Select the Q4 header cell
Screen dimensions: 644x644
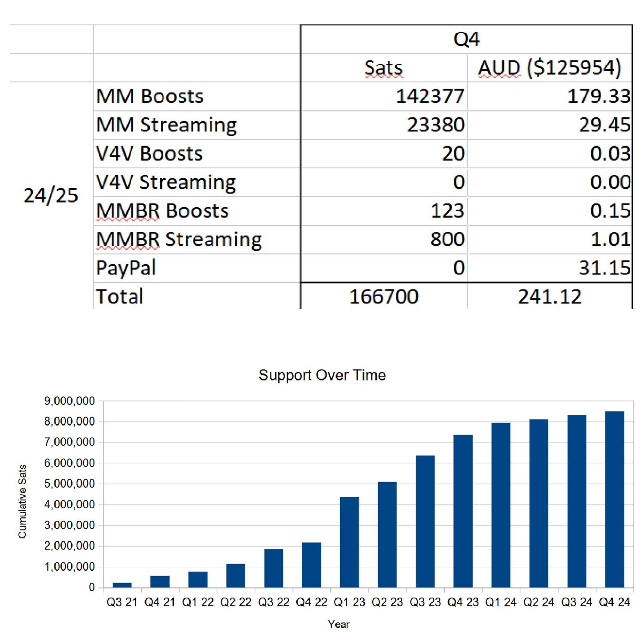[467, 39]
